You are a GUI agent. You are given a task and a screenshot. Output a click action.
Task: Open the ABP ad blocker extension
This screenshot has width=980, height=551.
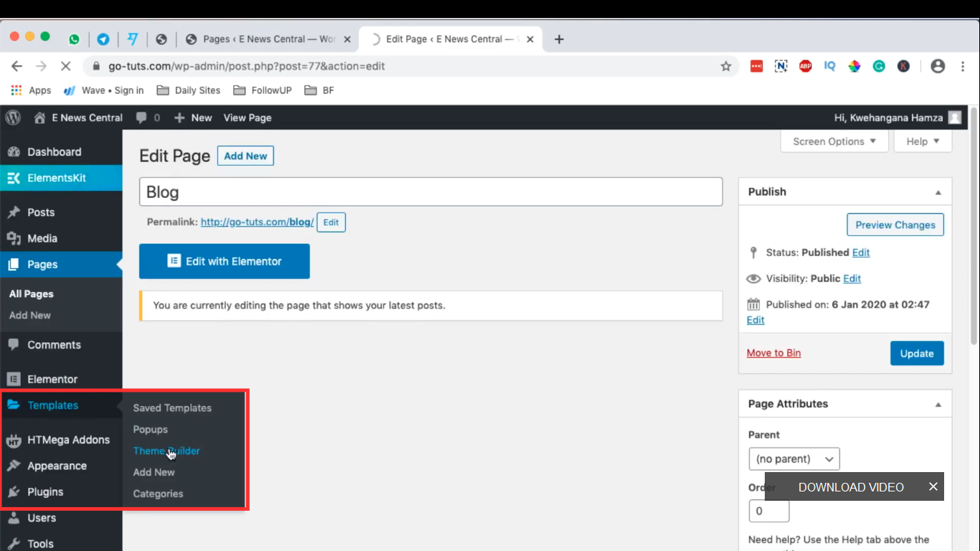coord(806,66)
